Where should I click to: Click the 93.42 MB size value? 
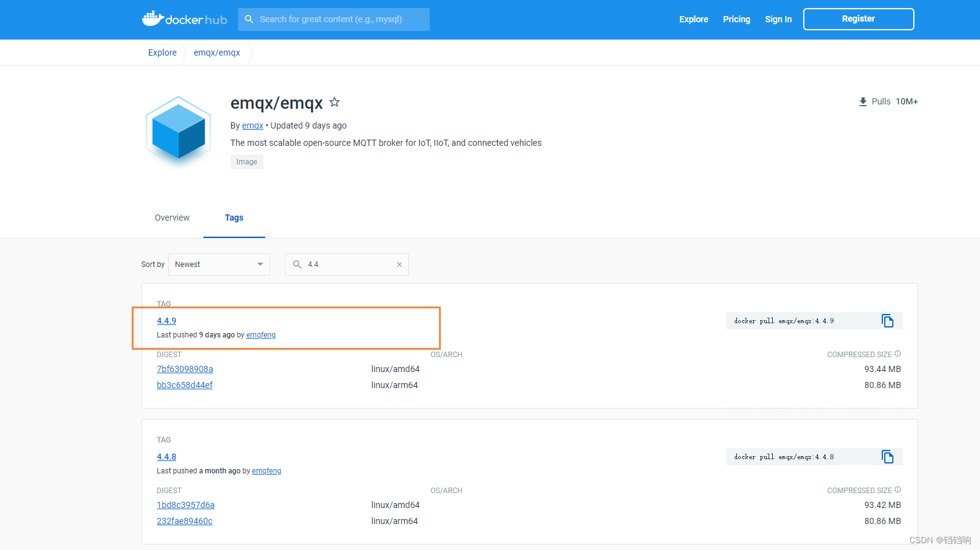click(x=882, y=505)
